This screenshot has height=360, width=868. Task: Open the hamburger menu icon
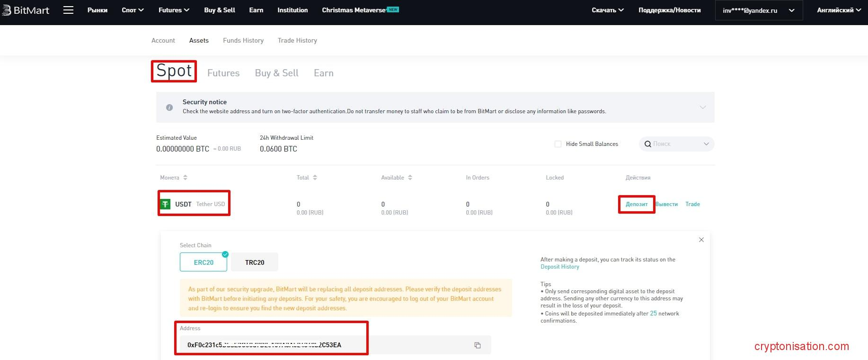(68, 10)
